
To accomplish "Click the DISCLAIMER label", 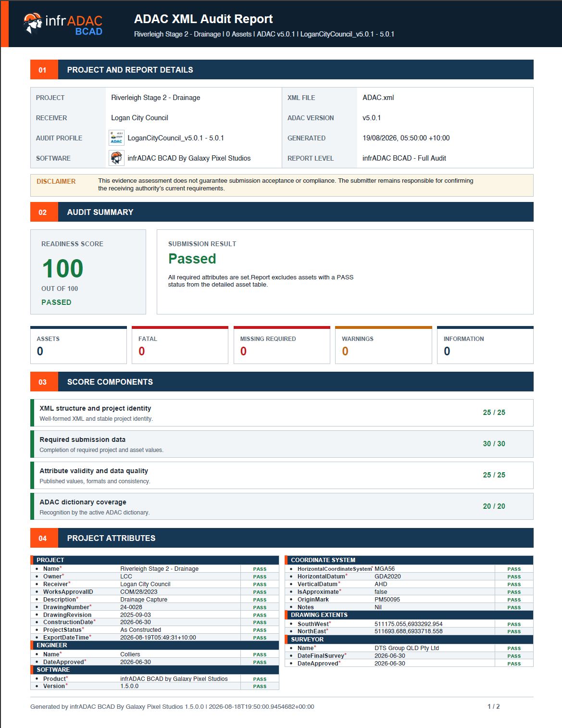I will coord(56,181).
